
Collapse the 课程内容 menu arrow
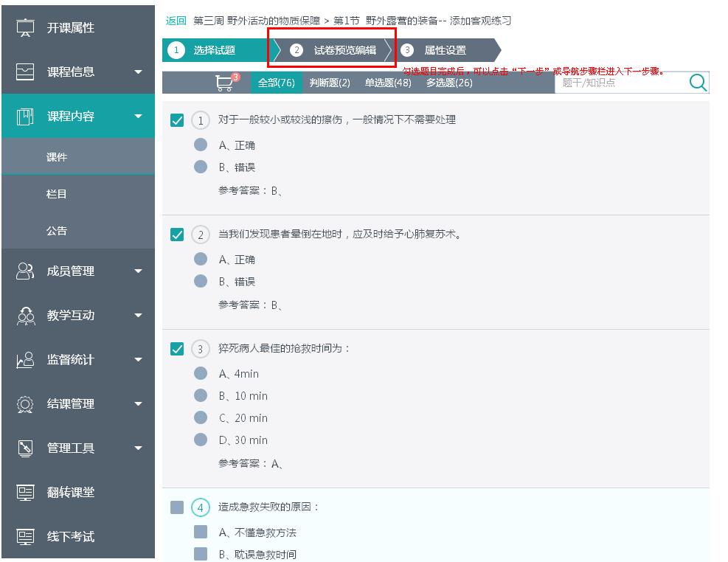click(138, 117)
